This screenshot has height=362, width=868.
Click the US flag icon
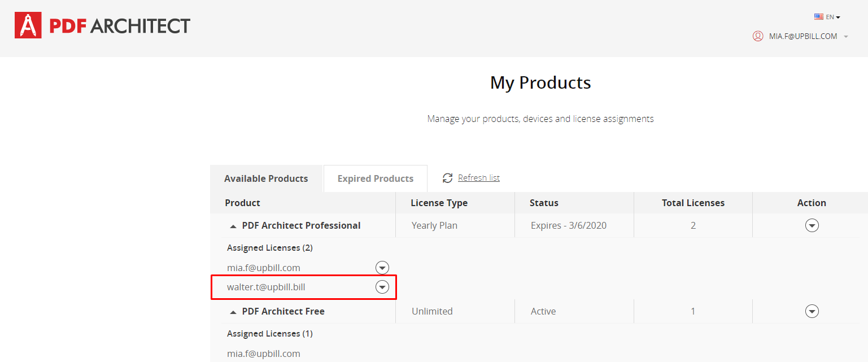tap(818, 17)
